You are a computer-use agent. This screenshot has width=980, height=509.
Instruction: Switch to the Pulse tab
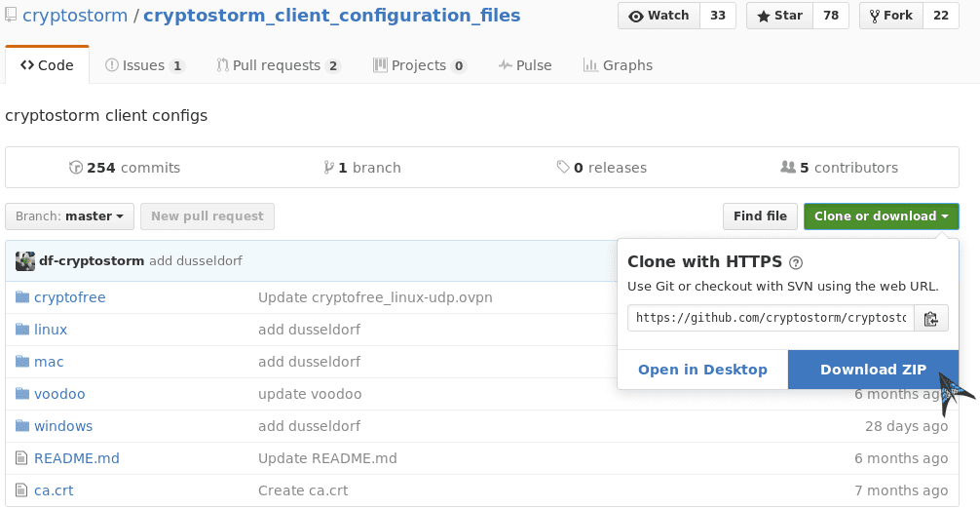tap(525, 65)
